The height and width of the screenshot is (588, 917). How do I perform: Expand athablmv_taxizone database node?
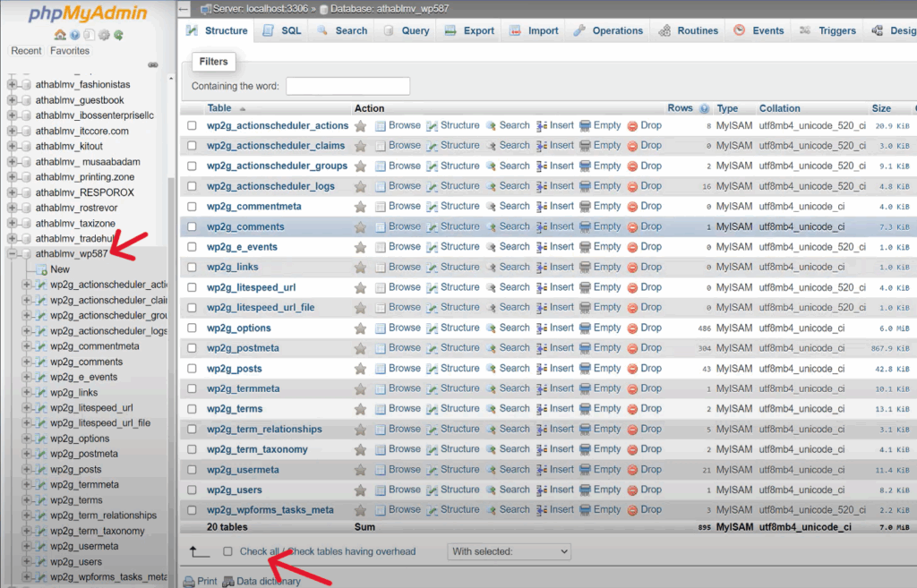pyautogui.click(x=12, y=223)
